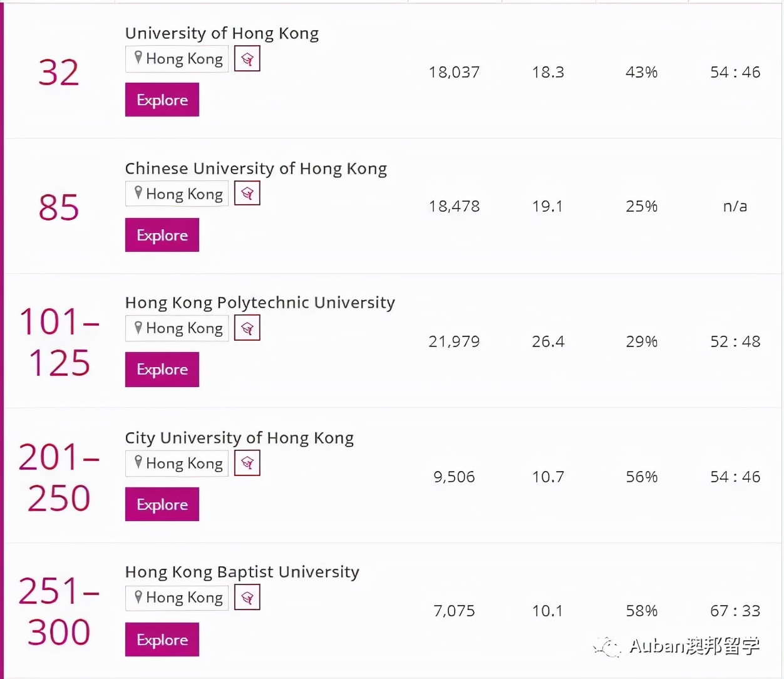Click the 43% international students figure

[x=641, y=71]
